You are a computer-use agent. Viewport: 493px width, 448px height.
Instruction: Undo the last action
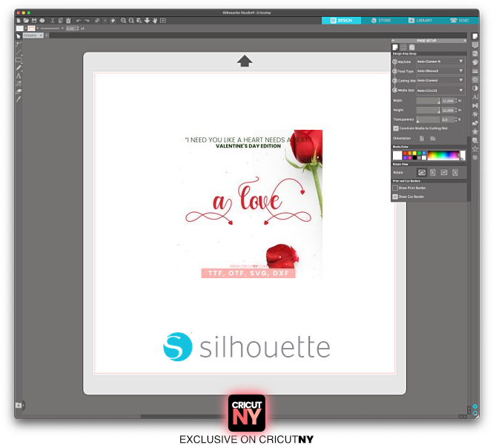point(79,21)
